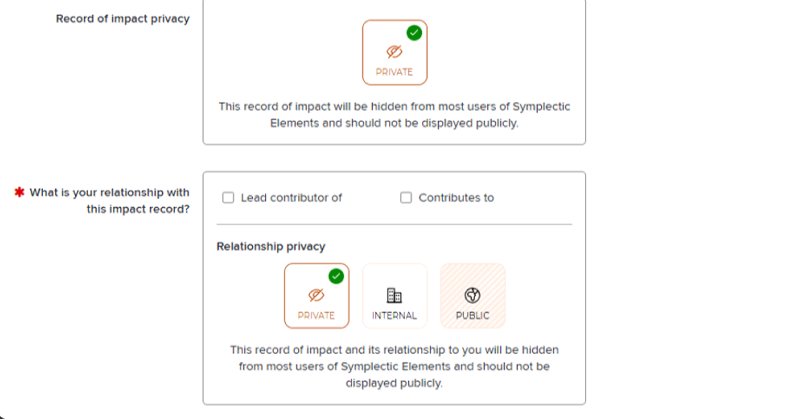Viewport: 787px width, 419px height.
Task: Click the crossed-eye icon in Relationship privacy
Action: (316, 295)
